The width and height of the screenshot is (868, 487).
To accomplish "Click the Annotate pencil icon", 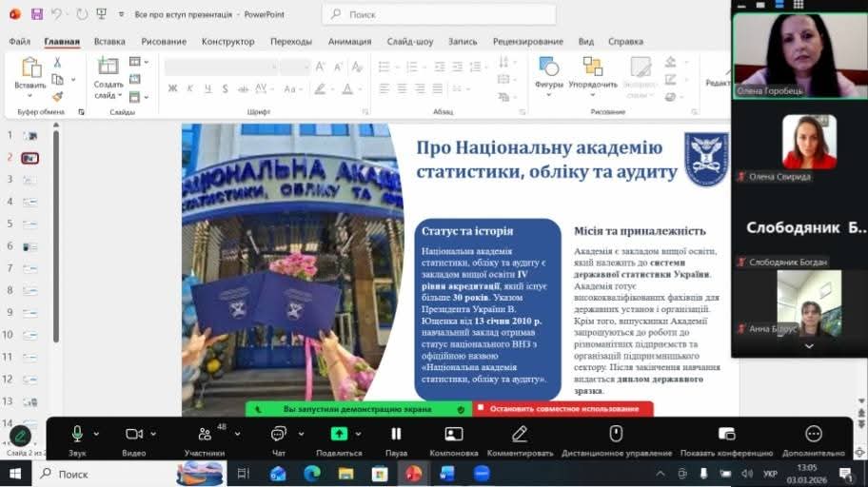I will (x=520, y=435).
